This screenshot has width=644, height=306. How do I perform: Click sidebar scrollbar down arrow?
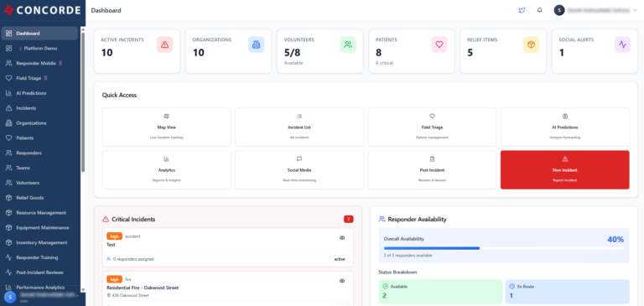[x=83, y=290]
